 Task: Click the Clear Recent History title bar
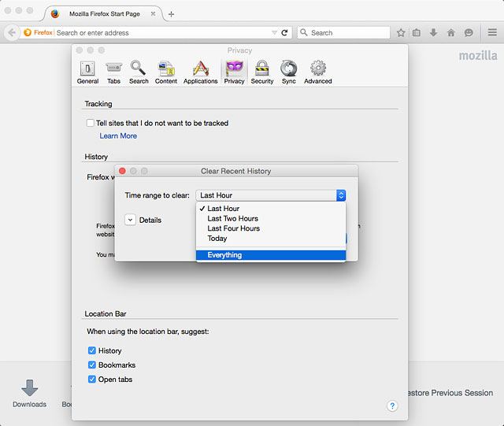pyautogui.click(x=236, y=171)
